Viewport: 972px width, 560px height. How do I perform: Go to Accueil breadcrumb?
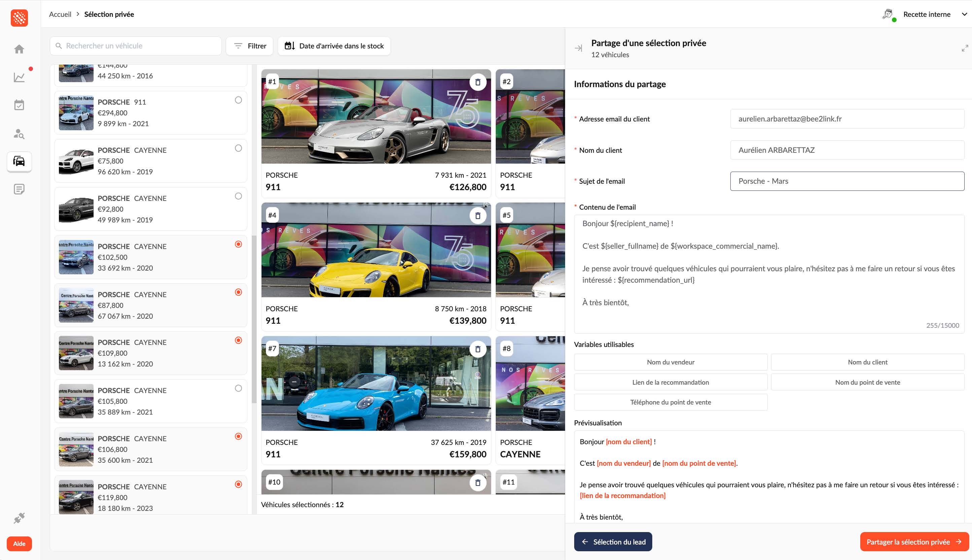60,14
